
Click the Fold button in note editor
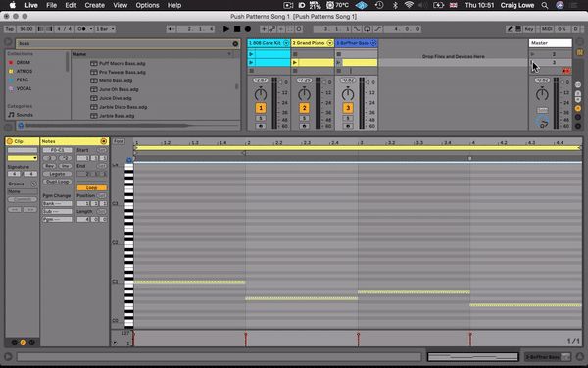[119, 141]
